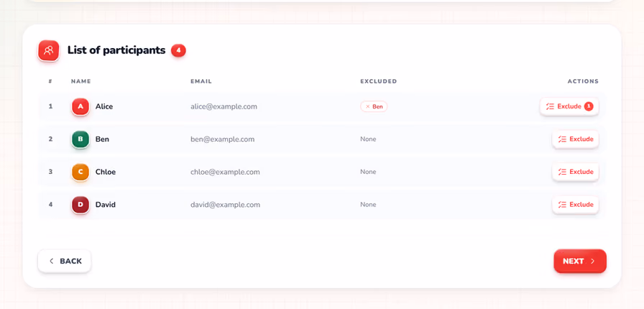This screenshot has width=644, height=309.
Task: Go BACK to previous step
Action: pyautogui.click(x=65, y=261)
